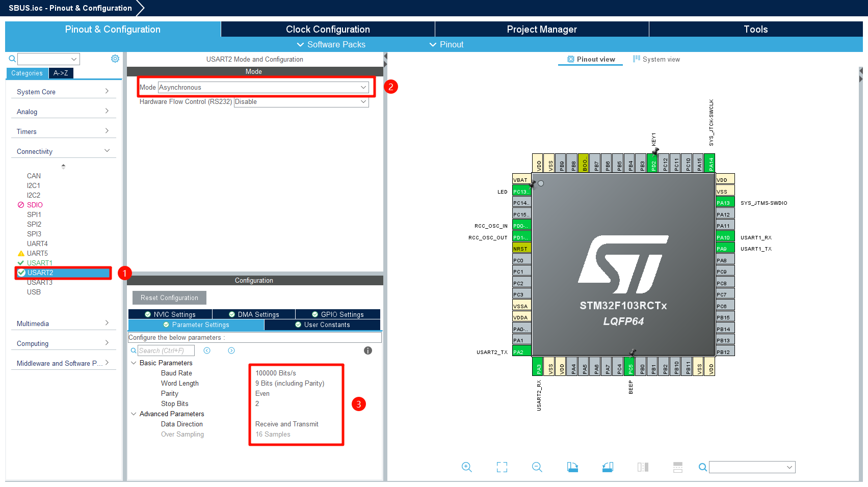Collapse the Advanced Parameters group
Screen dimensions: 868x487
134,414
